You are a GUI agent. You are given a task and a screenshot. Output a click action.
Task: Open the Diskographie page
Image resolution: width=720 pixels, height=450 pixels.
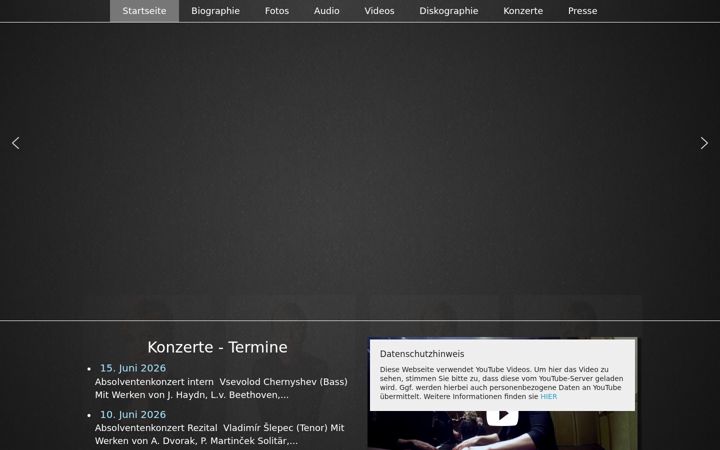pos(449,11)
